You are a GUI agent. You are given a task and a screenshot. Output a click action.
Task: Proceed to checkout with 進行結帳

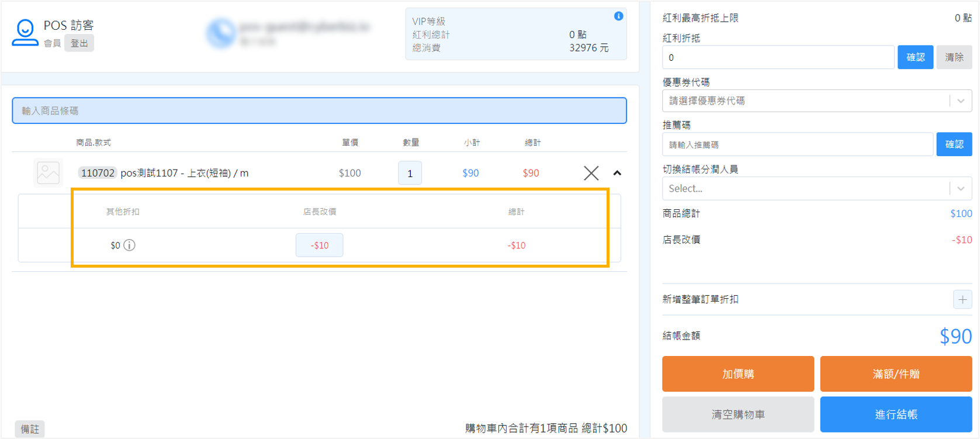(x=895, y=414)
